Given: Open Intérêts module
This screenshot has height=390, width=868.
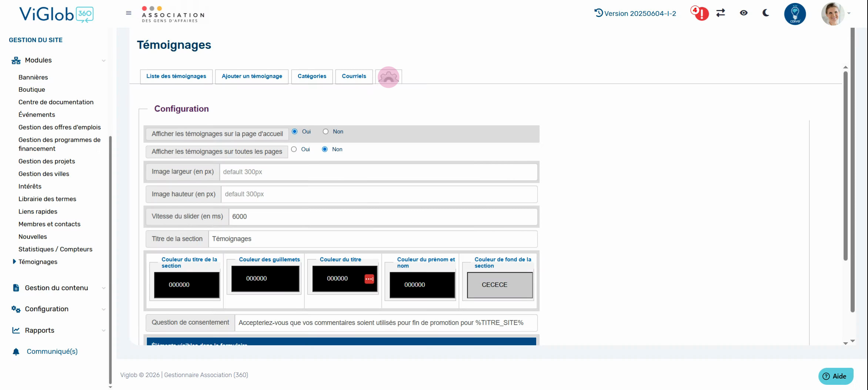Looking at the screenshot, I should 30,186.
